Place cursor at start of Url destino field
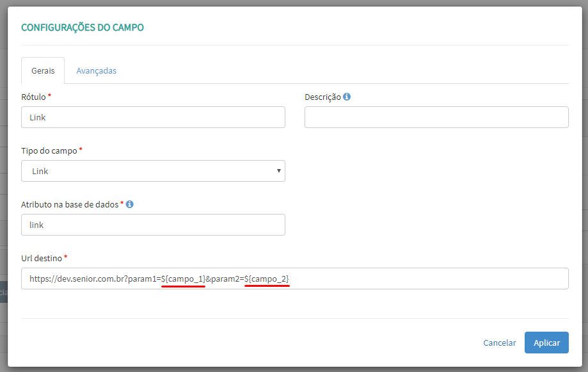Screen dimensions: 588x372 [x=30, y=279]
